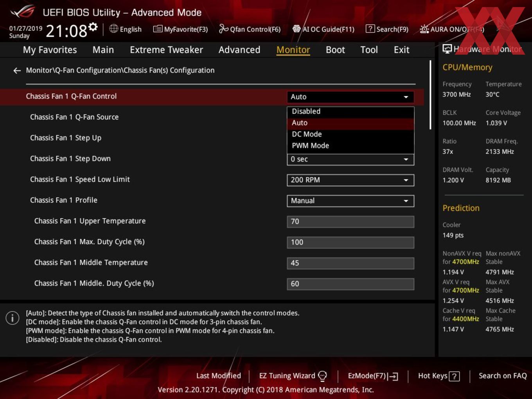This screenshot has height=399, width=532.
Task: Select DC Mode from the dropdown list
Action: coord(350,134)
